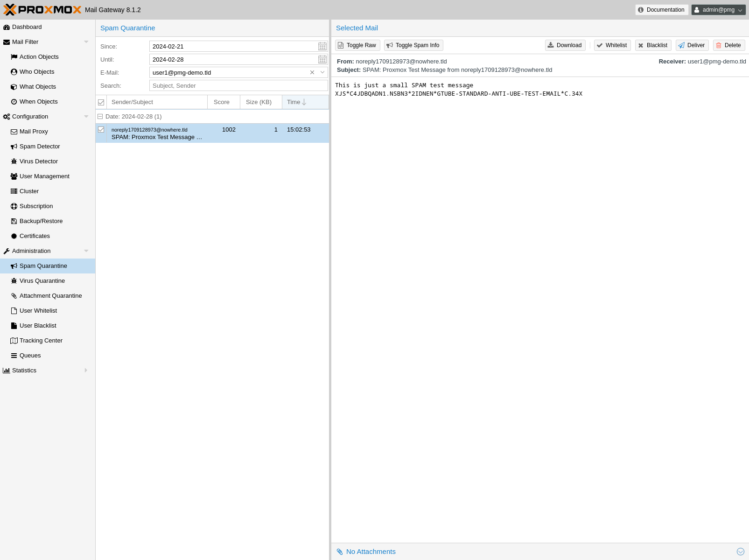This screenshot has height=560, width=749.
Task: Expand the Statistics sidebar section
Action: tap(86, 371)
